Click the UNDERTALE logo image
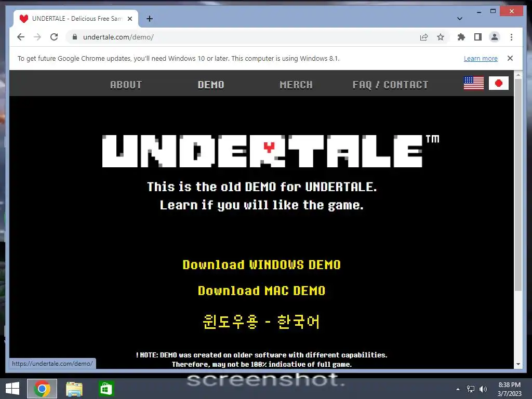 pyautogui.click(x=270, y=151)
